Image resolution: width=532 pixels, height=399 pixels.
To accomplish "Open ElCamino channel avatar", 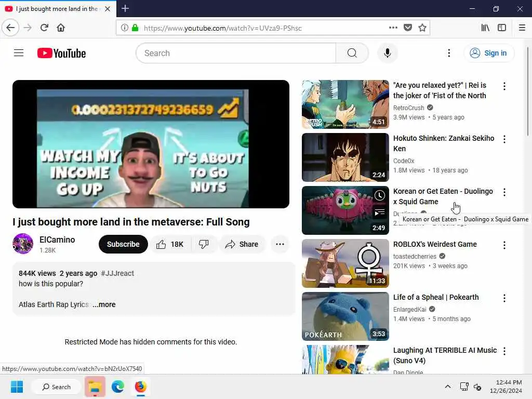I will [x=23, y=244].
